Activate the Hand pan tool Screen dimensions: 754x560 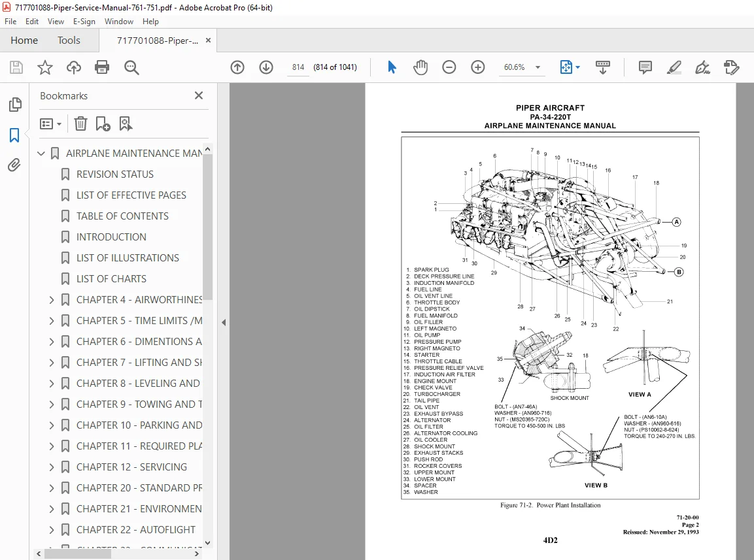click(420, 67)
